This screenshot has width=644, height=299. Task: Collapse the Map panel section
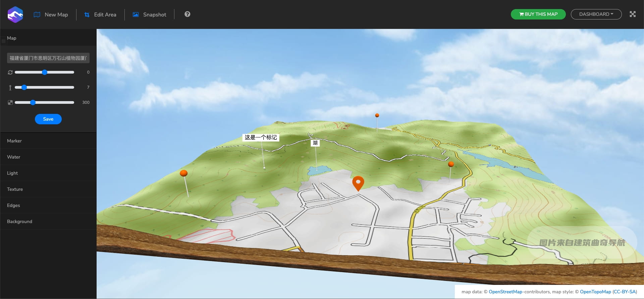(48, 38)
